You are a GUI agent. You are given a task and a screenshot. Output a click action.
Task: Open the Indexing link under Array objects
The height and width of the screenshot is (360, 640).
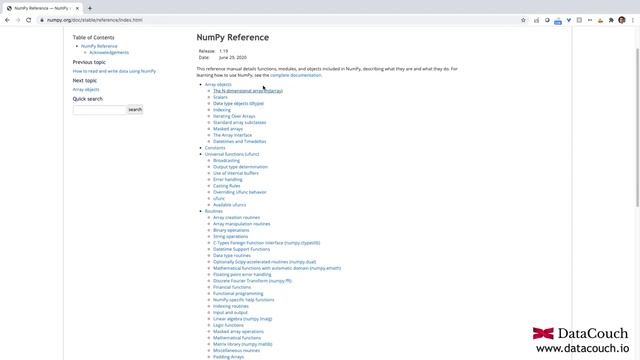tap(222, 110)
